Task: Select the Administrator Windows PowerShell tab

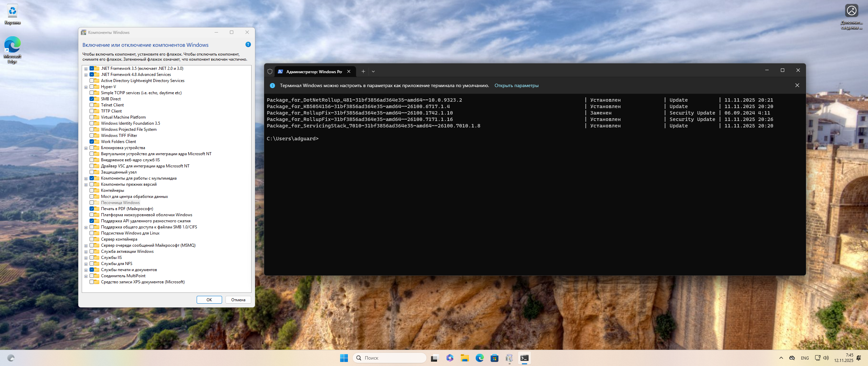Action: [x=314, y=72]
